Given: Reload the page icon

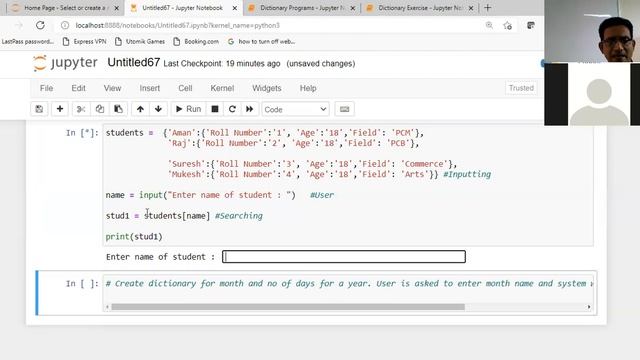Looking at the screenshot, I should click(x=40, y=25).
